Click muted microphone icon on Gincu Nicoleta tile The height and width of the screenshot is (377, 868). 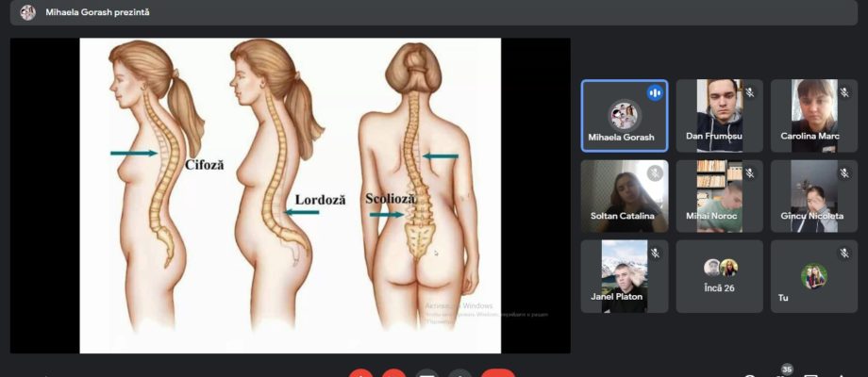[x=844, y=173]
